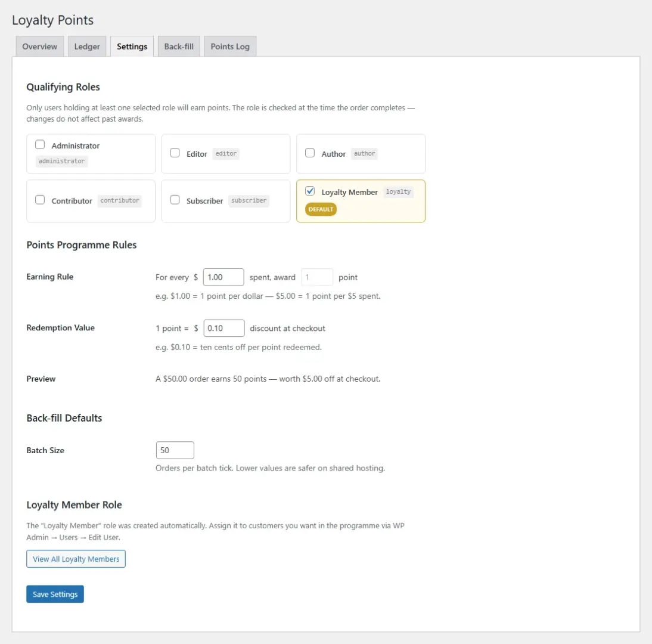This screenshot has width=652, height=644.
Task: Click the Save Settings button
Action: 55,594
